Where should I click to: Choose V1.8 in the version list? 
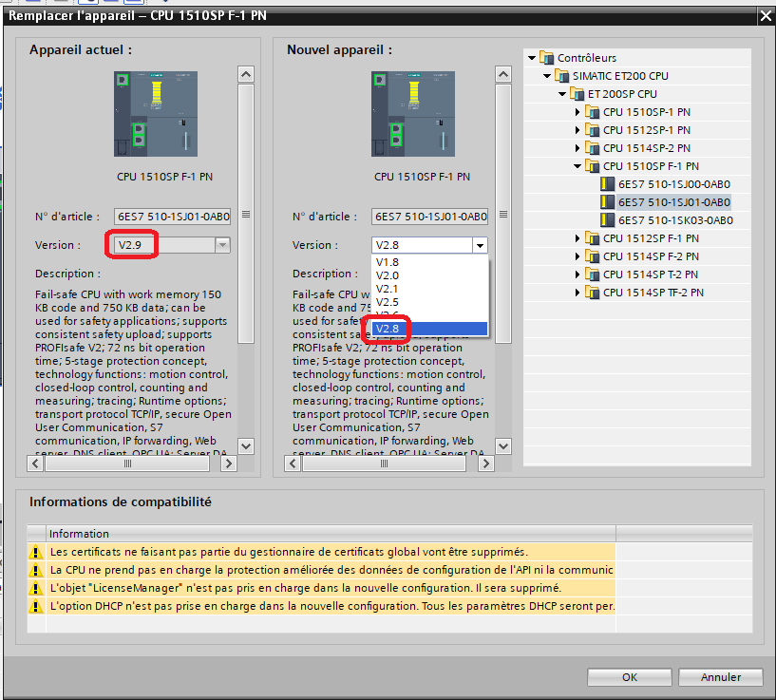pyautogui.click(x=387, y=262)
